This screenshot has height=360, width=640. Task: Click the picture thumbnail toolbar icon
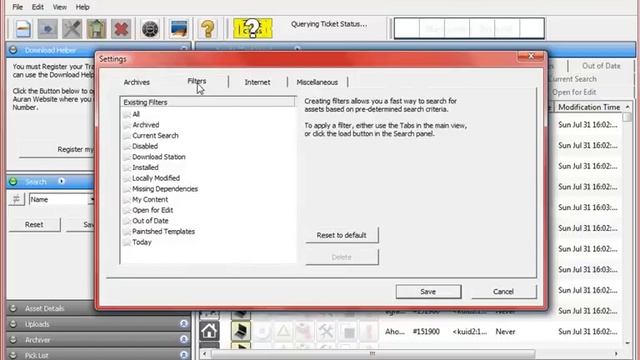pos(179,29)
